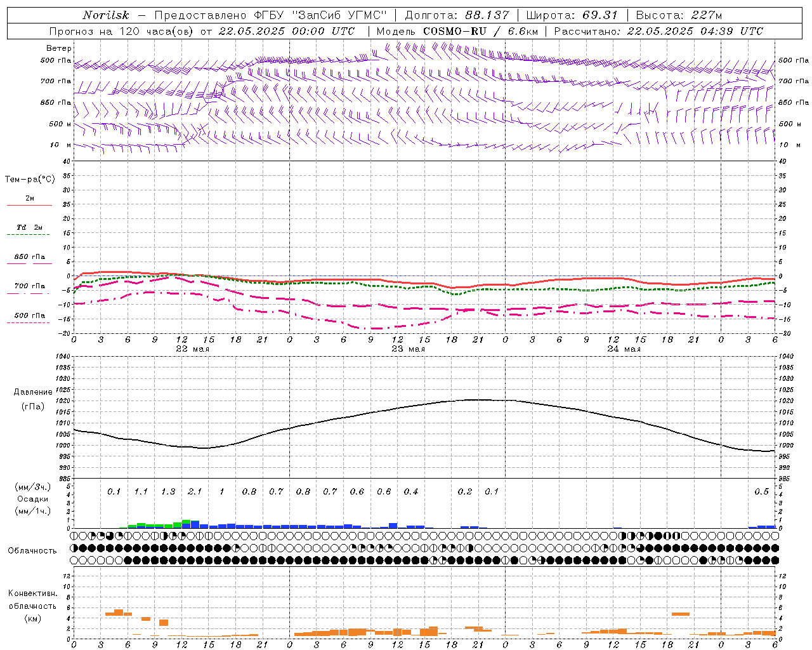812x650 pixels.
Task: Click the 22 мая date label
Action: point(192,349)
